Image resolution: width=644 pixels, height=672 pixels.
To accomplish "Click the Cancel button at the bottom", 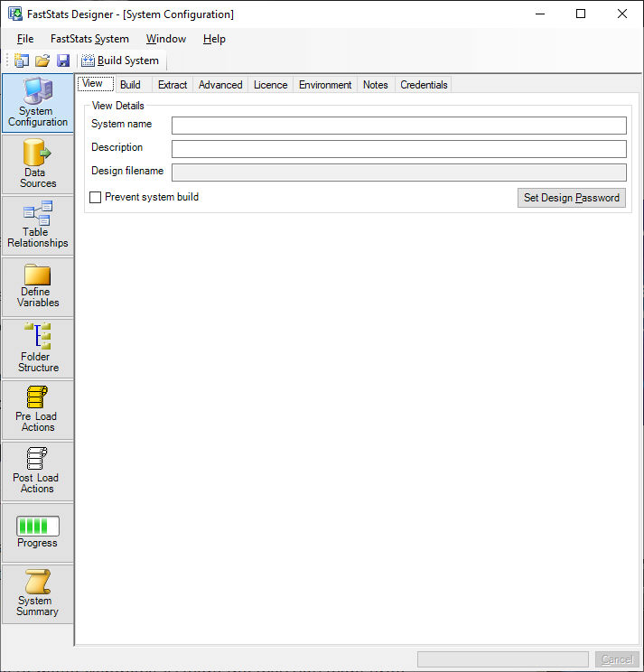I will coord(617,659).
